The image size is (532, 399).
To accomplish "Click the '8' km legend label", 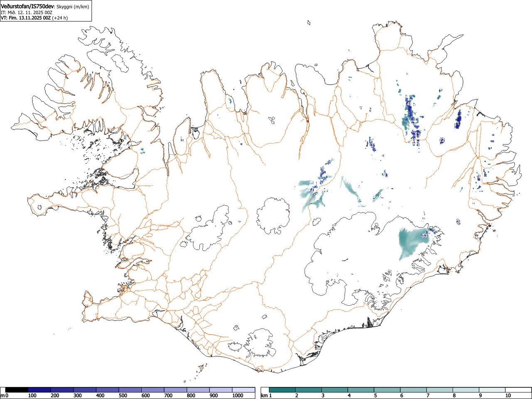I will tap(454, 396).
